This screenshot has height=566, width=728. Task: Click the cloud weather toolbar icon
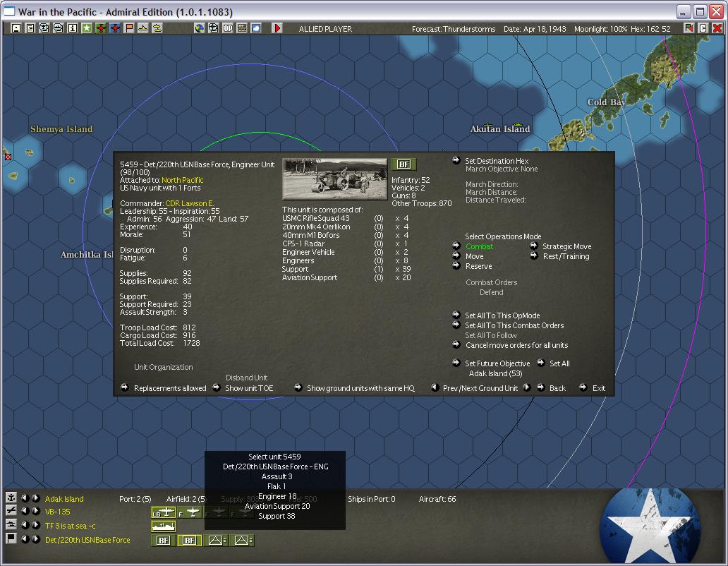coord(256,28)
